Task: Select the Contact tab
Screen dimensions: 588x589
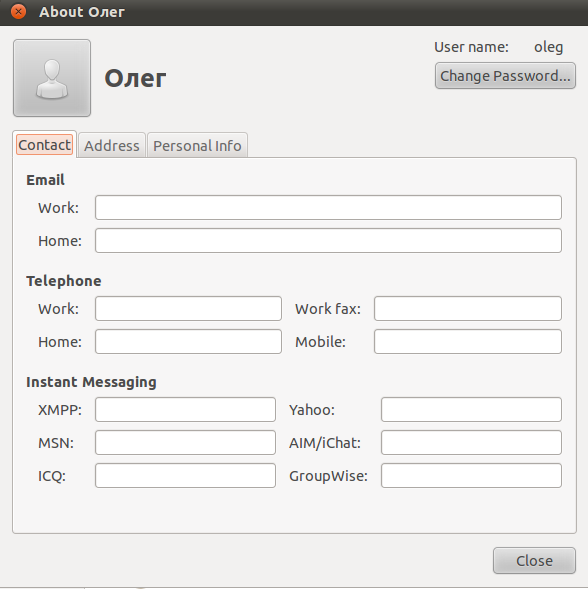Action: (x=44, y=145)
